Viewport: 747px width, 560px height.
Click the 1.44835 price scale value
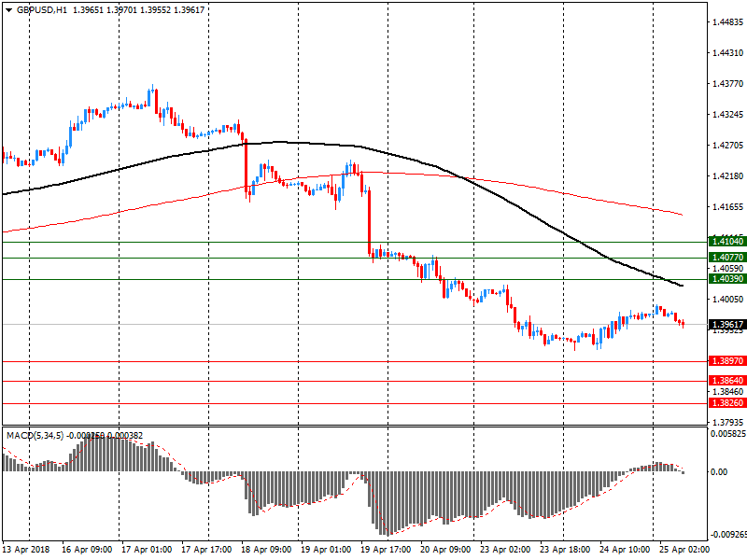click(x=727, y=21)
